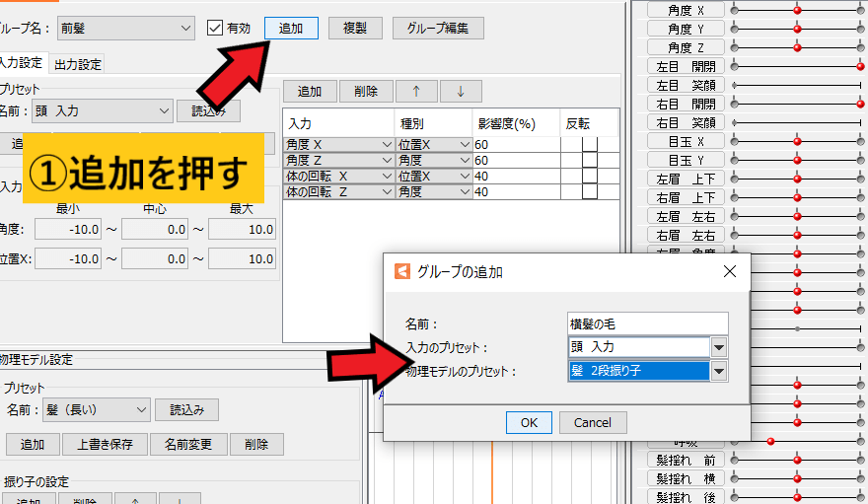This screenshot has height=504, width=868.
Task: Open 入力のプリセット dropdown arrow in dialog
Action: (x=719, y=347)
